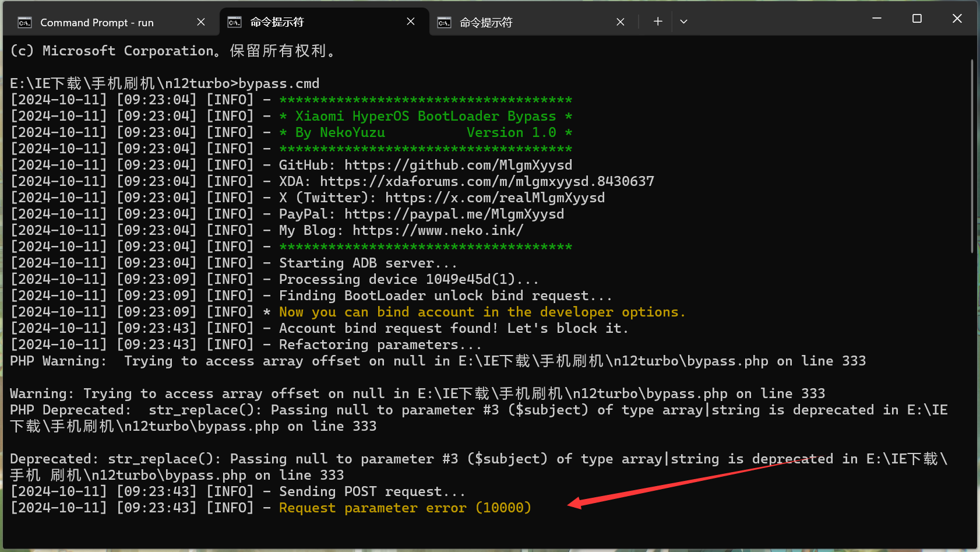
Task: Click '(c) Microsoft Corporation' copyright line
Action: 174,51
